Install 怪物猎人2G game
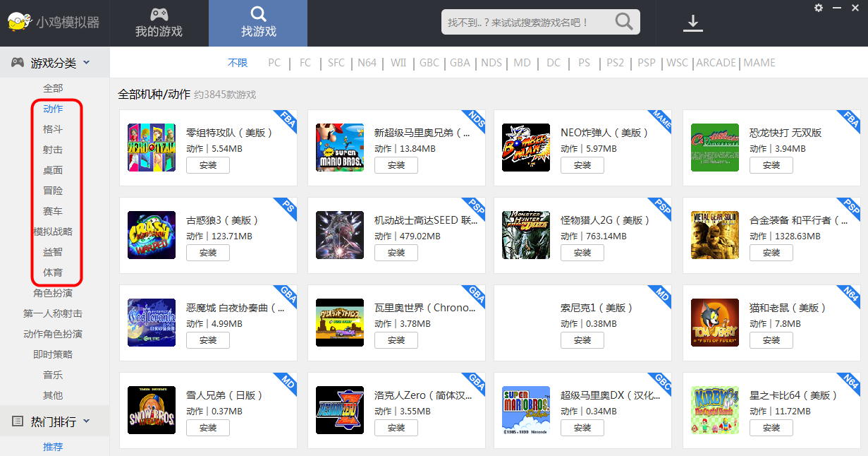The height and width of the screenshot is (456, 868). (x=582, y=253)
